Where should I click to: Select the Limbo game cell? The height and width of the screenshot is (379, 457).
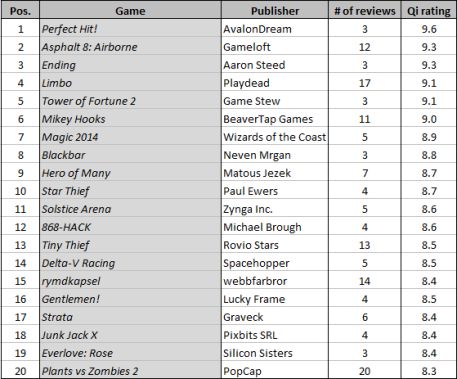tap(130, 83)
